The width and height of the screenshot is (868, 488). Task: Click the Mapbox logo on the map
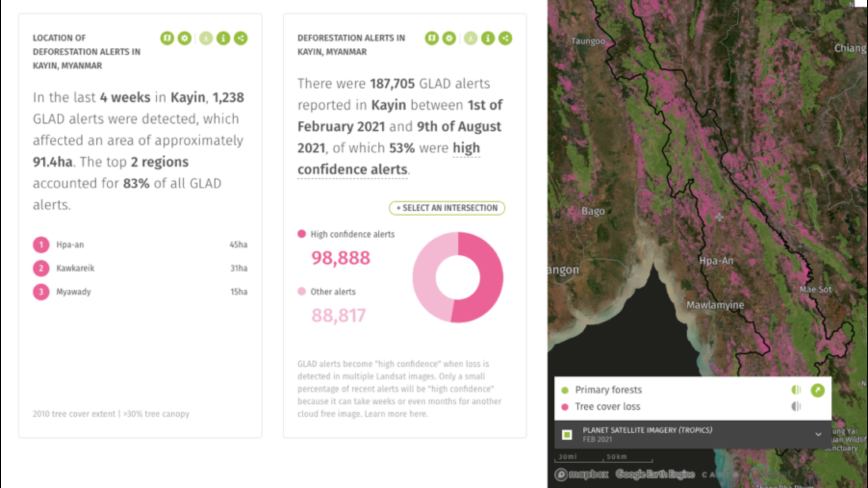[x=582, y=475]
